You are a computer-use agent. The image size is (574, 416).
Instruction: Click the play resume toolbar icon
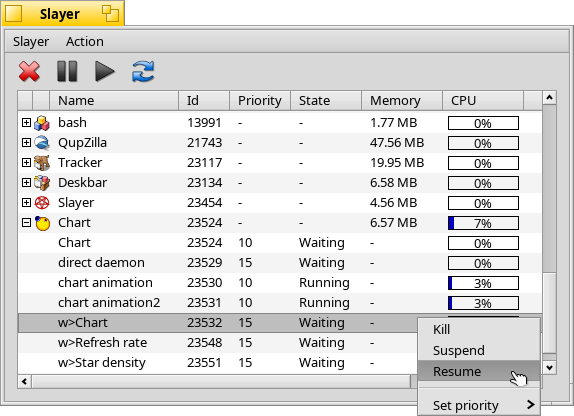[x=105, y=71]
